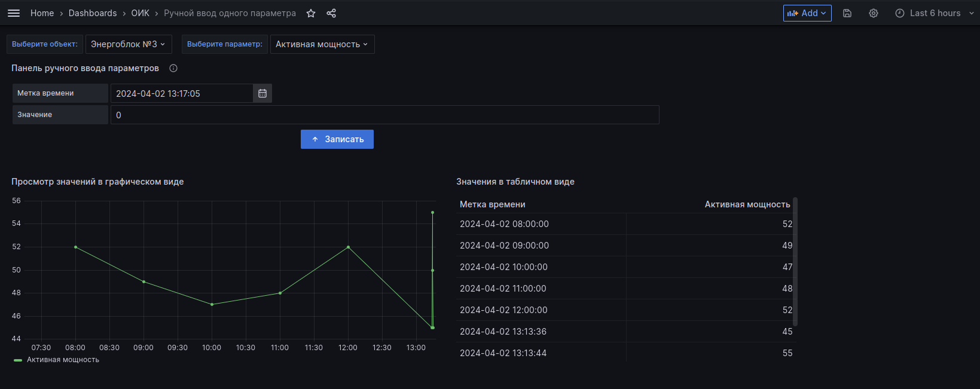This screenshot has height=389, width=980.
Task: Star this dashboard as favorite
Action: point(311,13)
